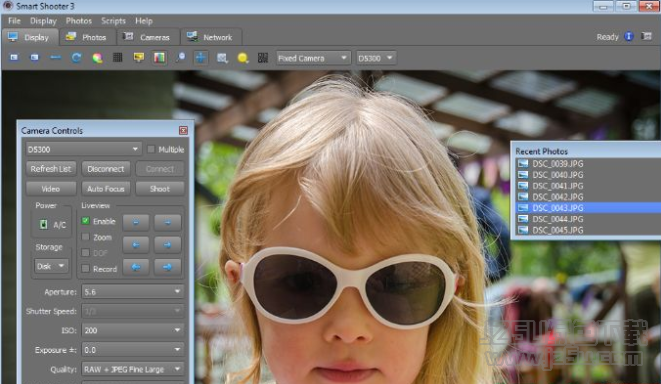Uncheck the Liveview Enable checkbox
Image resolution: width=661 pixels, height=384 pixels.
pos(86,221)
